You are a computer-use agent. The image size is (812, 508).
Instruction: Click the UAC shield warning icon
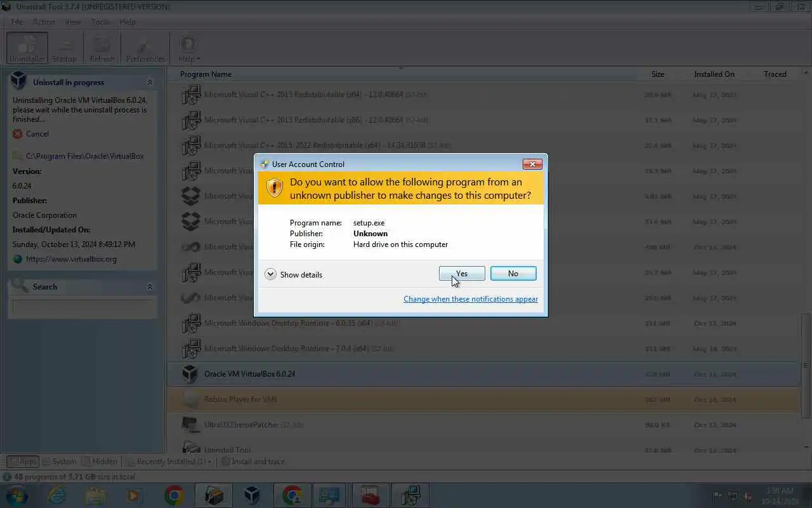click(274, 188)
